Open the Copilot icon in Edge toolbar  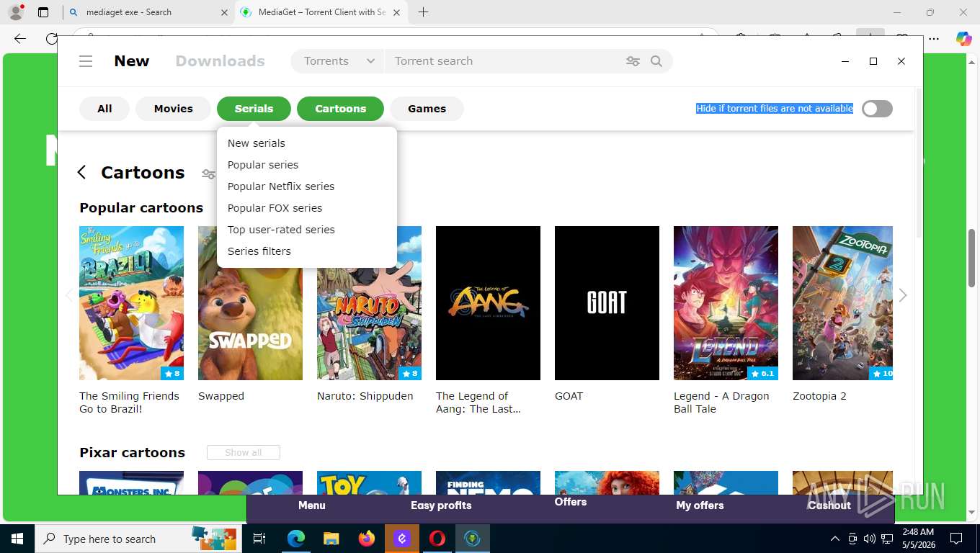[x=963, y=39]
